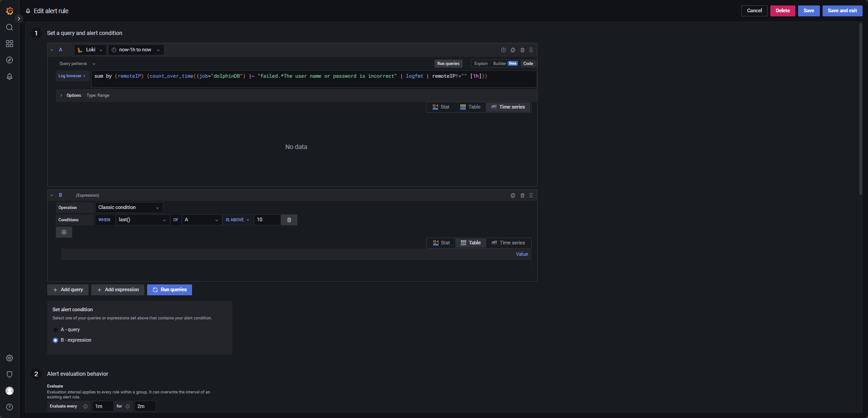Open the Query patterns menu
The width and height of the screenshot is (868, 418).
(76, 64)
